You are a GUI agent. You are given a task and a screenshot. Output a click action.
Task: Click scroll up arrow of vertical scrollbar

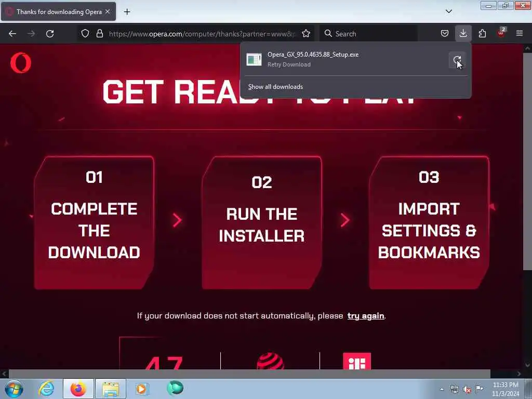[x=527, y=48]
